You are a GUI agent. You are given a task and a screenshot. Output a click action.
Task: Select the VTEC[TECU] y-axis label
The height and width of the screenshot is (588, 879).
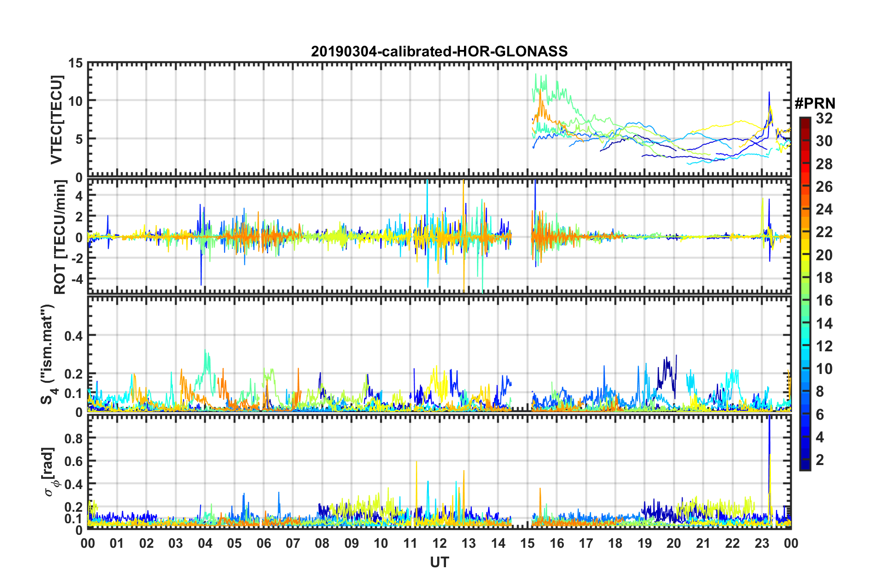tap(56, 120)
